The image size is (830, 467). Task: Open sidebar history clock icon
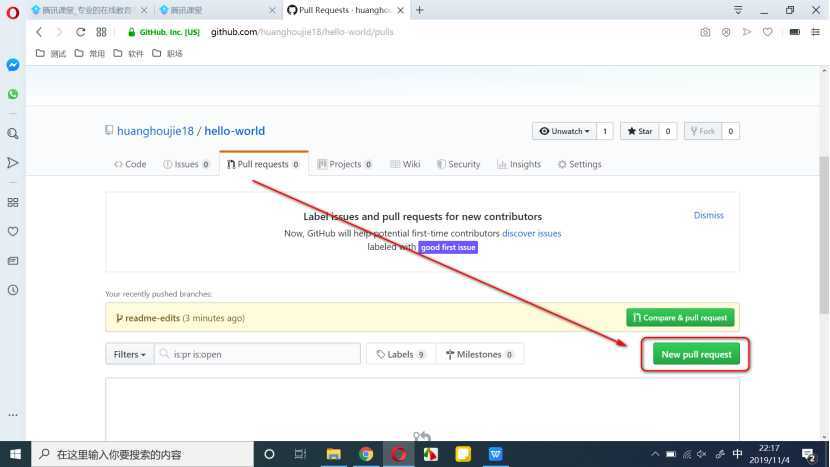click(13, 290)
